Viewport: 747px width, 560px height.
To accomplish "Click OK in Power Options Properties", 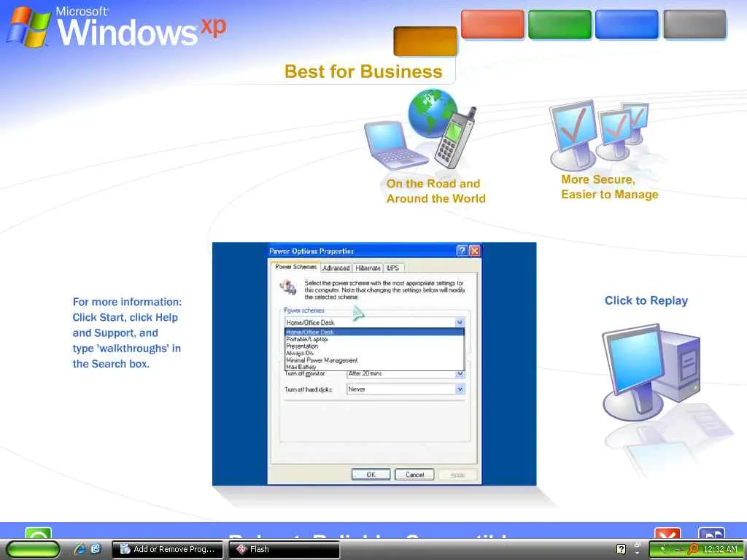I will [371, 475].
